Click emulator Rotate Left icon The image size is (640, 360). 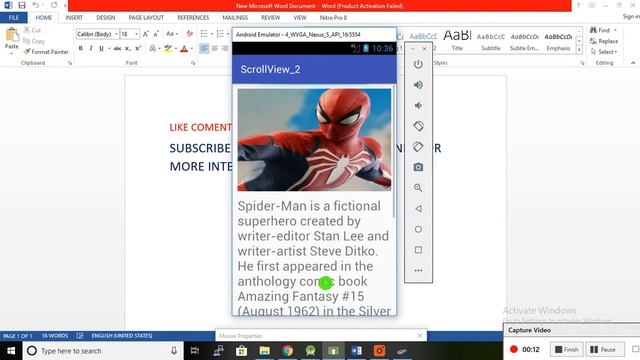[x=418, y=126]
